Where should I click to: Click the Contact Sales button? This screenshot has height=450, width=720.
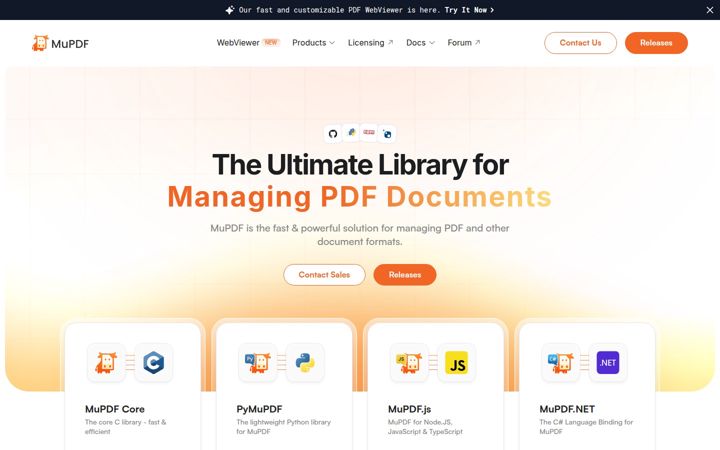pyautogui.click(x=324, y=275)
